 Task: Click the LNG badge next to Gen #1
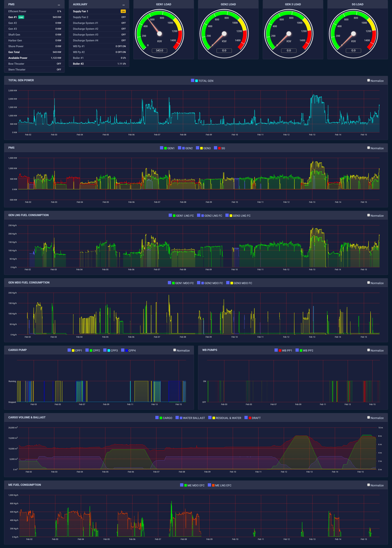[x=21, y=17]
